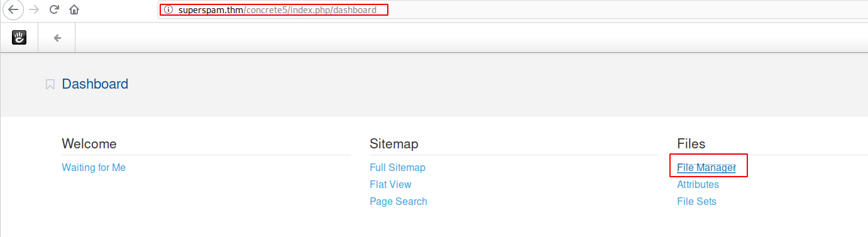Bookmark the Dashboard page with the bookmark icon

50,84
